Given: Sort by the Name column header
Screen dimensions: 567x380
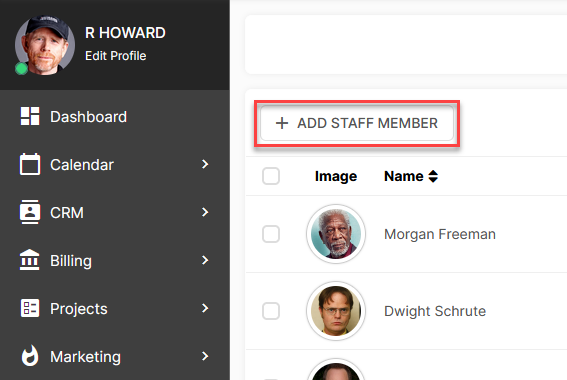Looking at the screenshot, I should [404, 176].
